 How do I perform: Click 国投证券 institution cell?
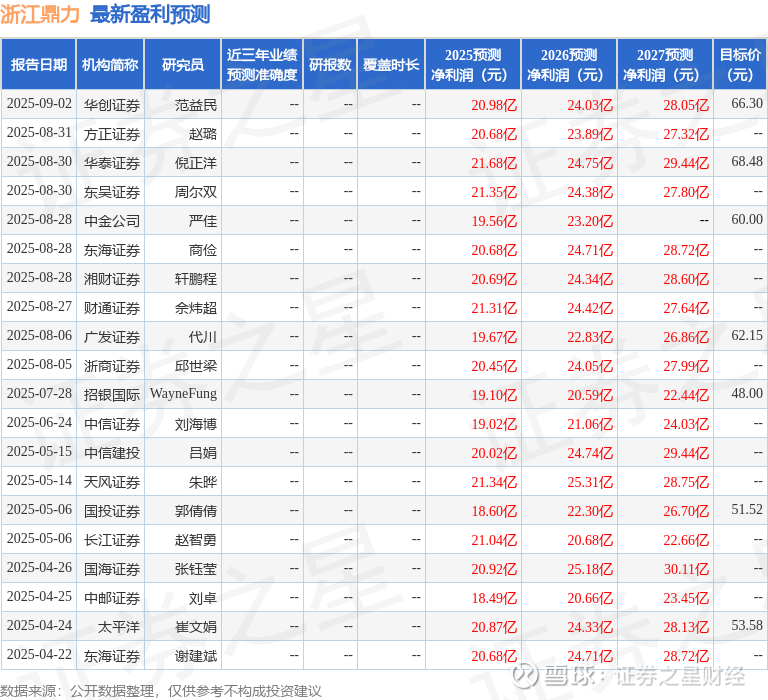point(112,510)
